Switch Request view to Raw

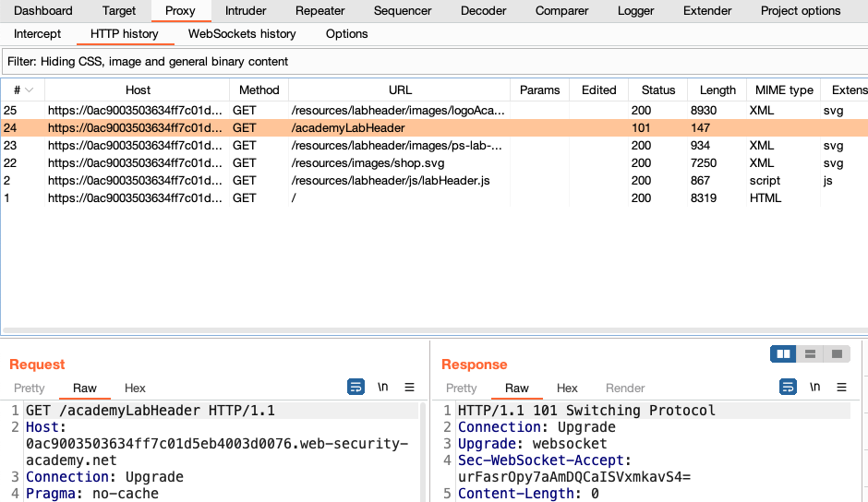[x=85, y=388]
